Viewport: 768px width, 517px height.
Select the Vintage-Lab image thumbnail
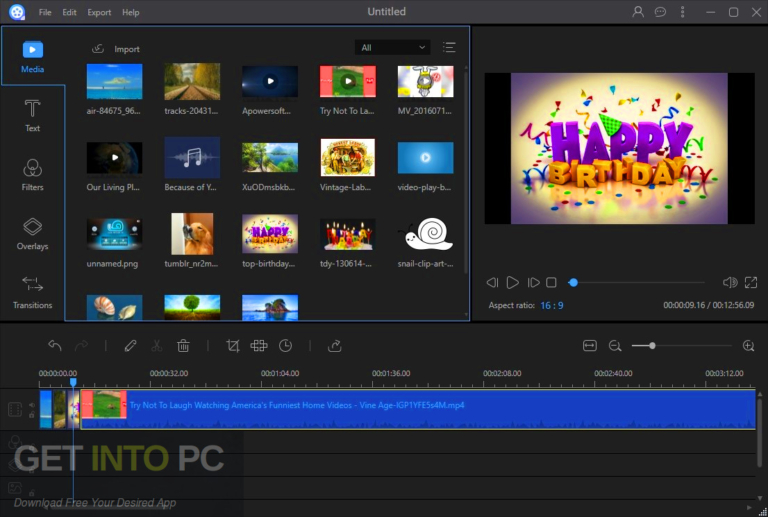(x=348, y=158)
